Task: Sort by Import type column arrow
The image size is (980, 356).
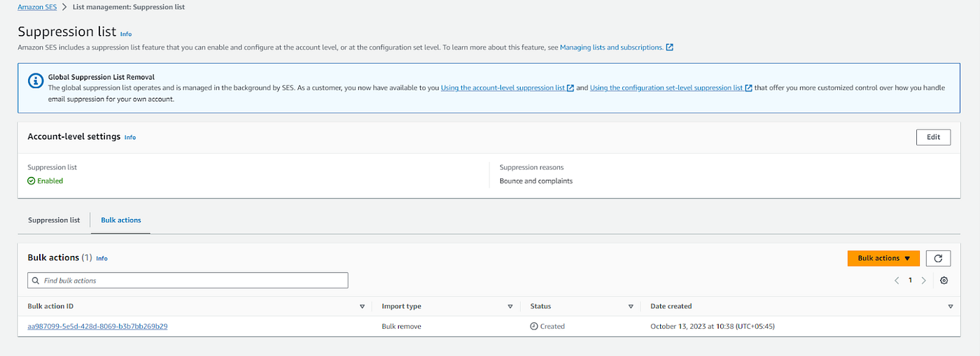Action: (x=510, y=306)
